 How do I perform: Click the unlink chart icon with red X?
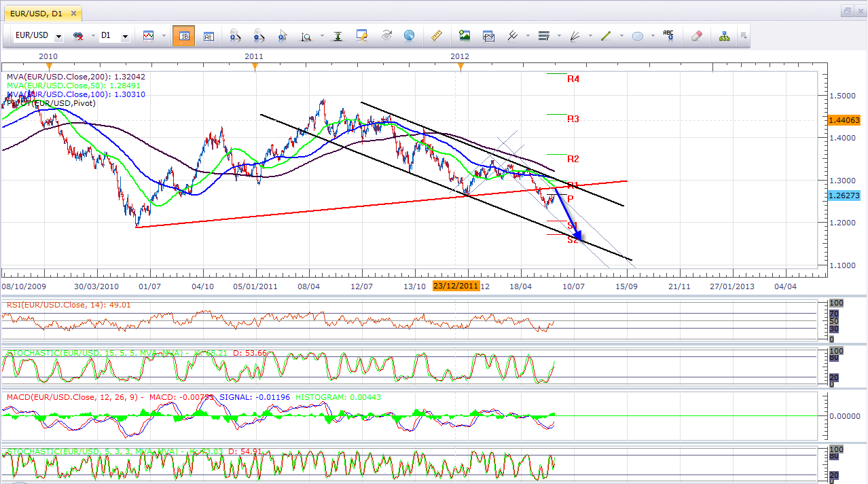[x=78, y=36]
